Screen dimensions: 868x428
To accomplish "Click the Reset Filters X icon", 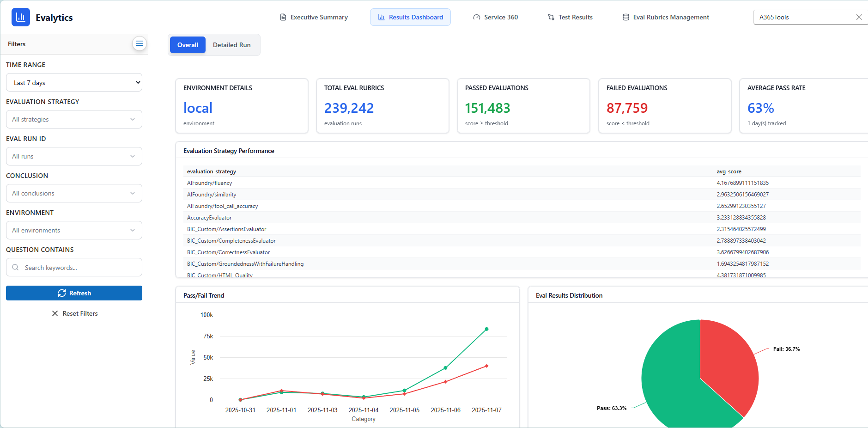I will [x=55, y=313].
